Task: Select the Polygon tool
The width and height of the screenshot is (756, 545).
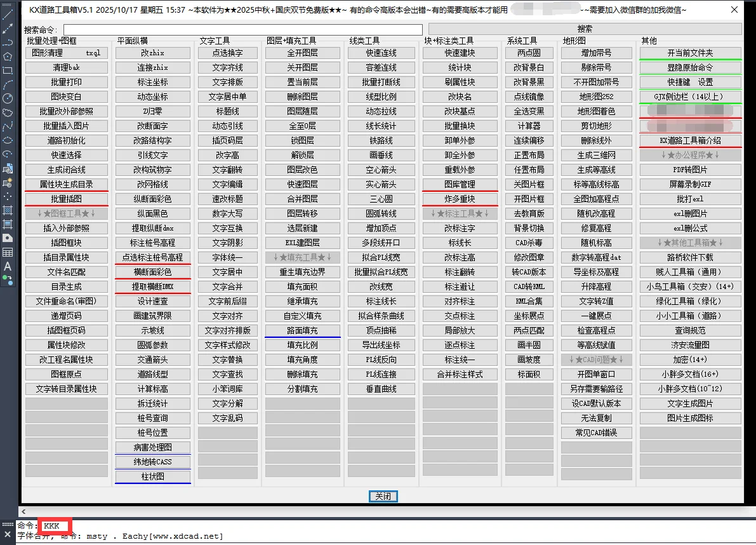Action: pos(7,57)
